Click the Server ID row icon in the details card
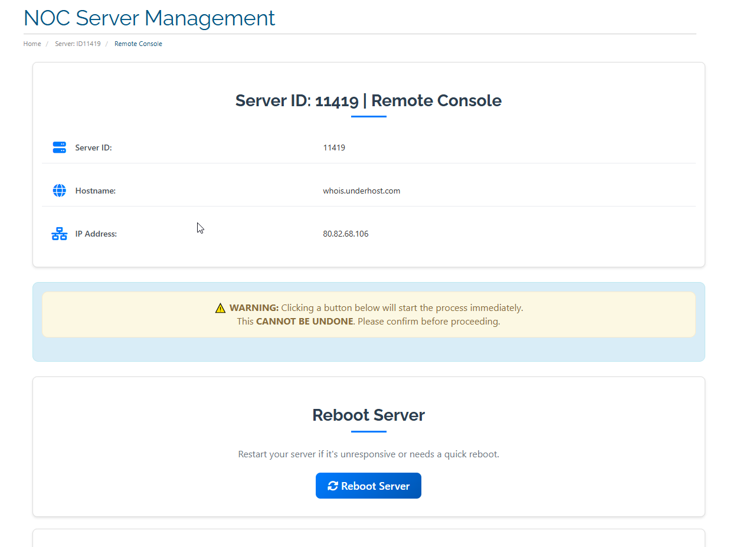Viewport: 756px width, 547px height. (x=59, y=147)
